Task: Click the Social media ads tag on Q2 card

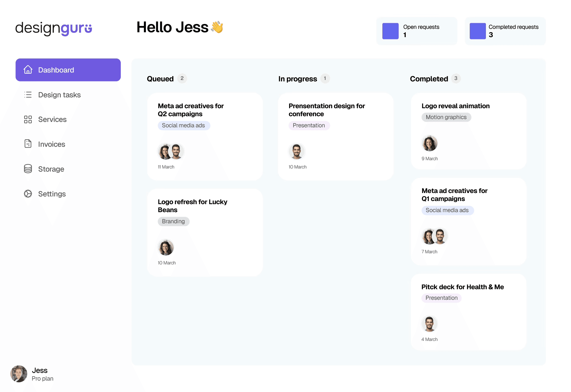Action: [184, 125]
